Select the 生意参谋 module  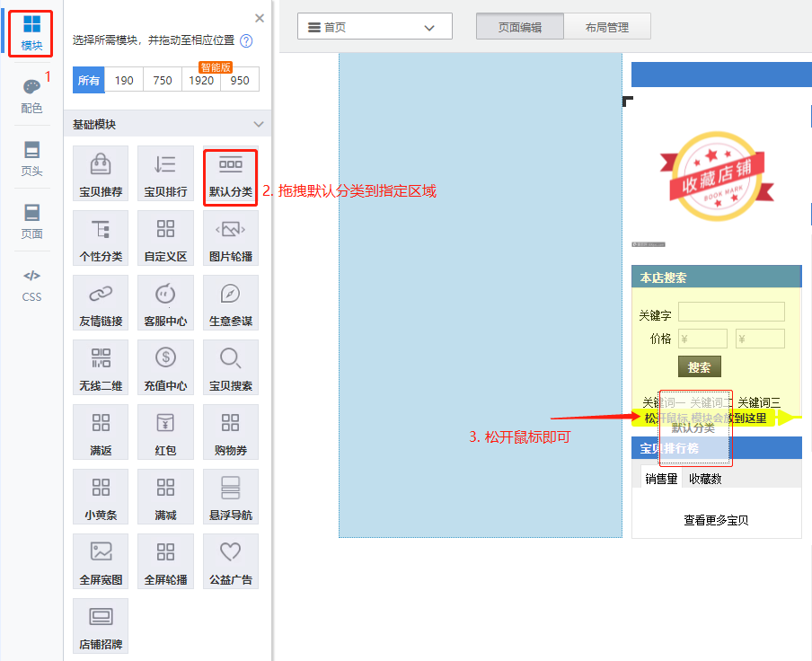231,303
